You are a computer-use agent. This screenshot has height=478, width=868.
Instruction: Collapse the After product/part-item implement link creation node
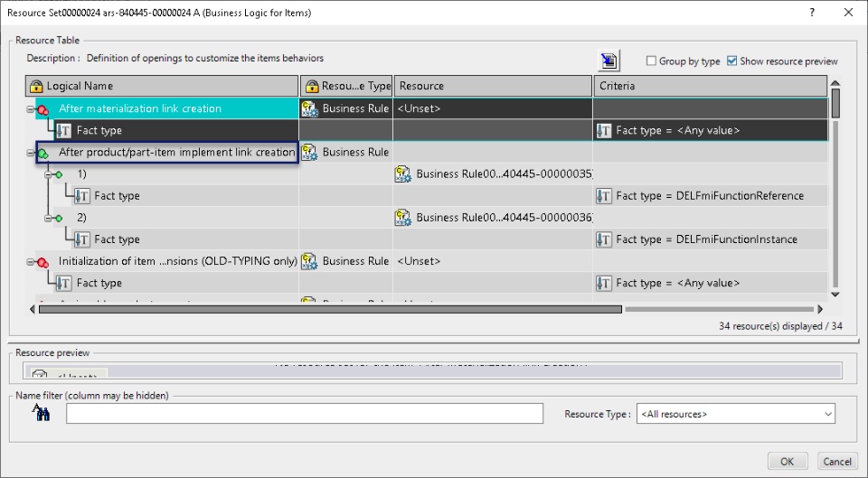pos(31,154)
